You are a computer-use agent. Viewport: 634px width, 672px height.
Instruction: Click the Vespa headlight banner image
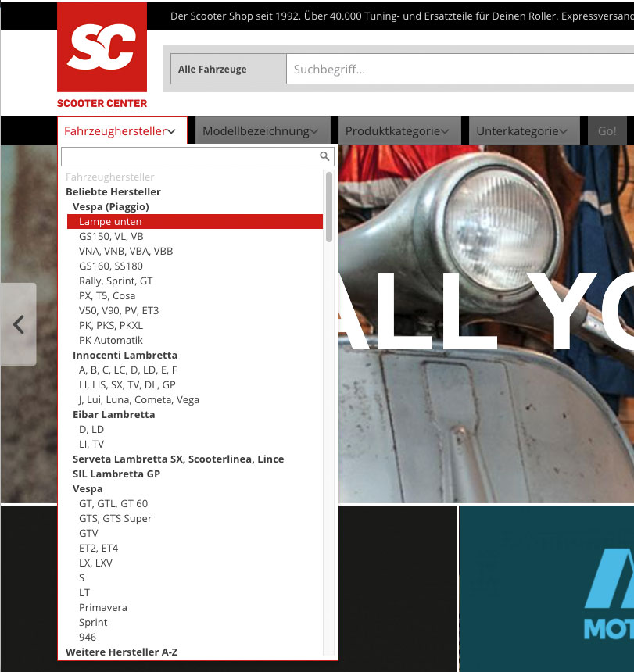point(486,324)
